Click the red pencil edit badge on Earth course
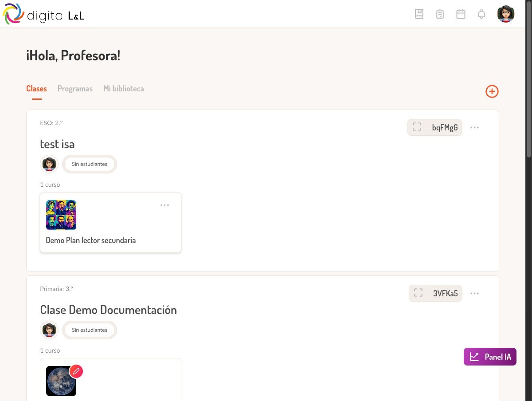This screenshot has height=401, width=532. click(x=76, y=371)
